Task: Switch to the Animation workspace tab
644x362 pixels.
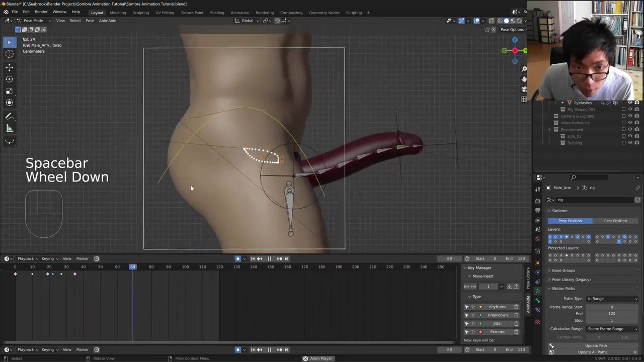Action: pos(239,13)
